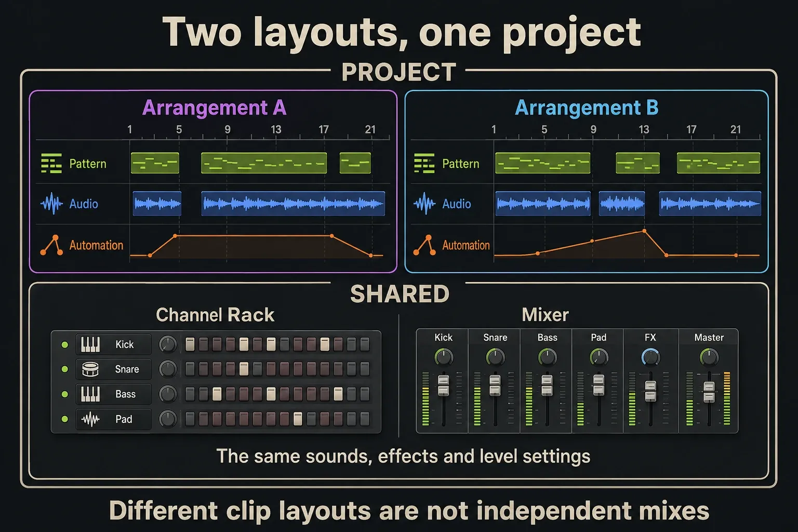Toggle the Bass channel green mute light
This screenshot has width=798, height=532.
coord(65,394)
